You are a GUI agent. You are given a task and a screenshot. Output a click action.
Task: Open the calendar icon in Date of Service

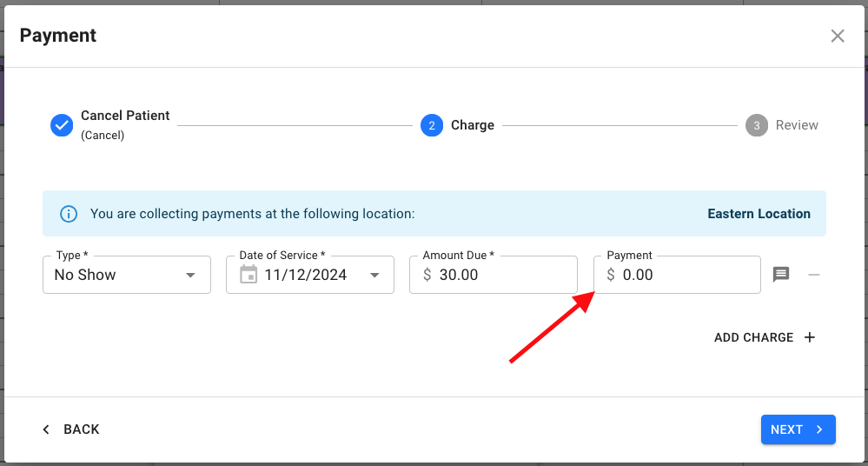coord(248,275)
